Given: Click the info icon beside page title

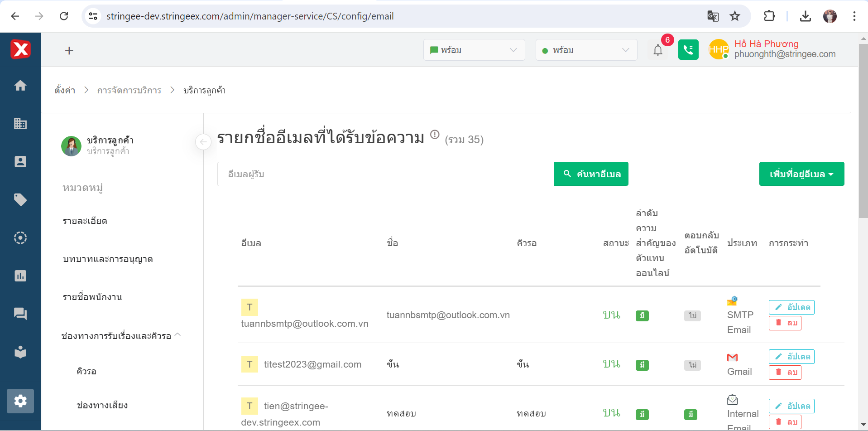Looking at the screenshot, I should (435, 135).
